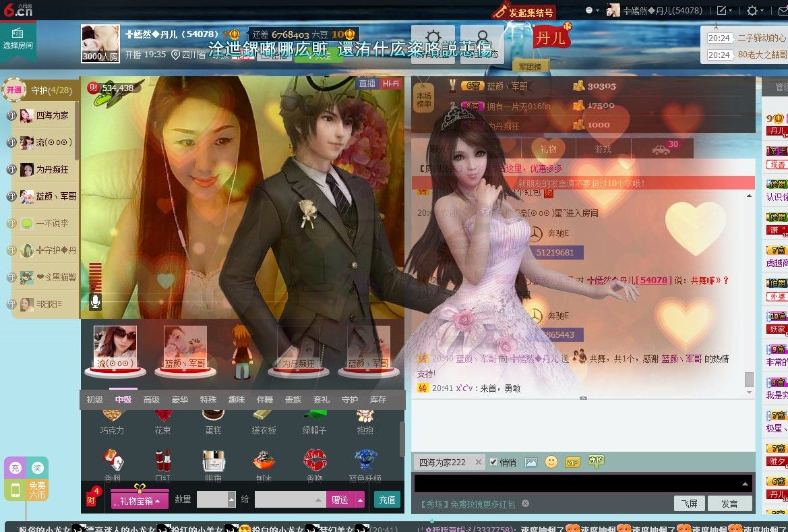Switch to the 初级 gift tab

[x=95, y=399]
